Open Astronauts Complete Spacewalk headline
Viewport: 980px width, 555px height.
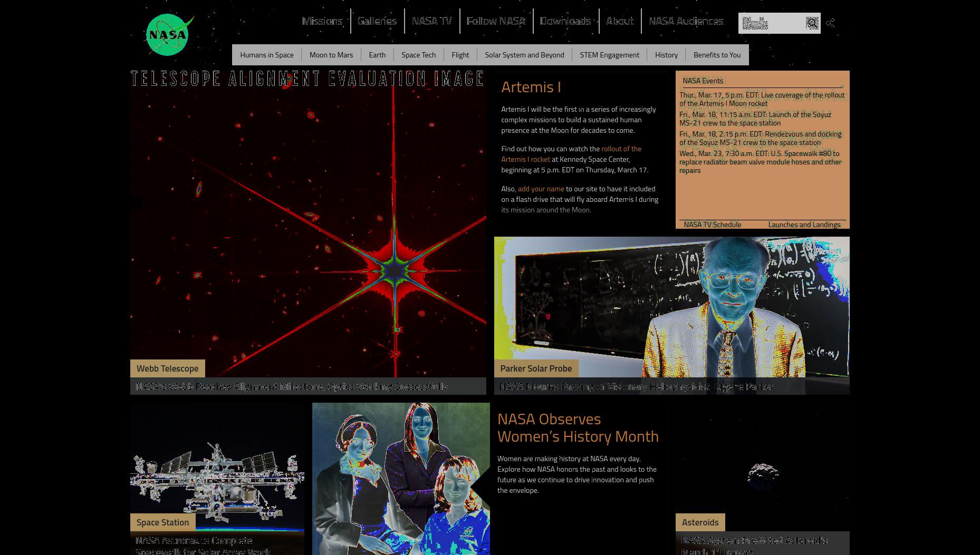click(x=203, y=546)
